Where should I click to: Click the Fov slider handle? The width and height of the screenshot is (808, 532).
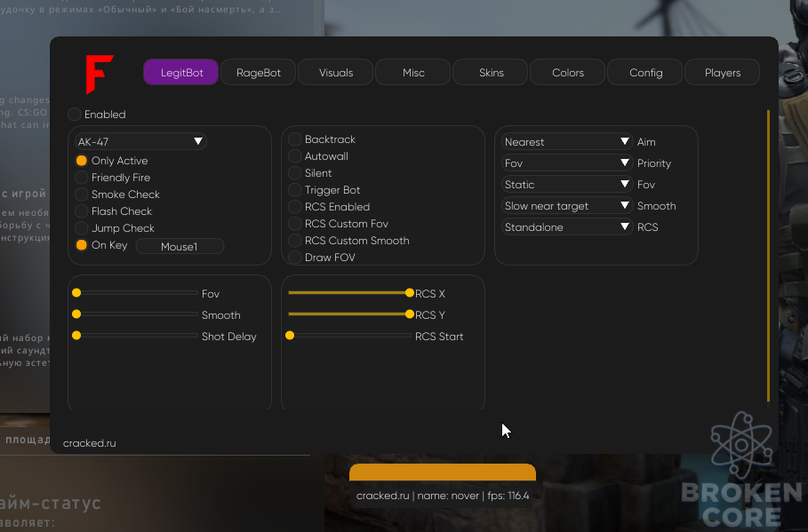[x=76, y=293]
